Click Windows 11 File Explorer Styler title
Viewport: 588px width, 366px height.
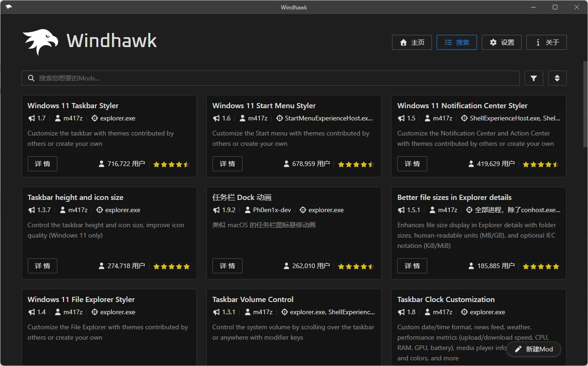point(81,299)
